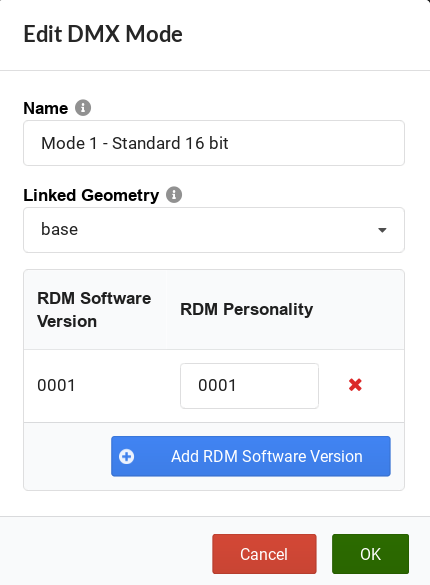This screenshot has width=430, height=585.
Task: Click the Edit DMX Mode title
Action: coord(103,34)
